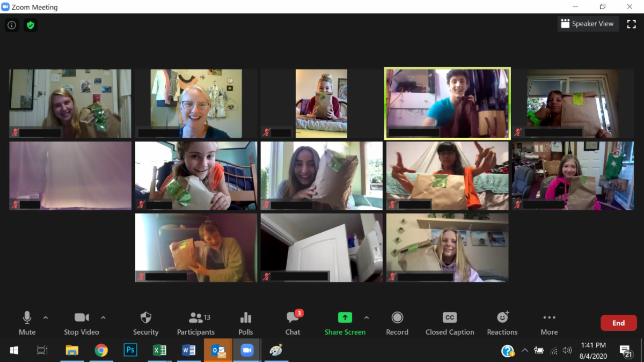Enter full screen mode
This screenshot has width=644, height=362.
[x=631, y=24]
